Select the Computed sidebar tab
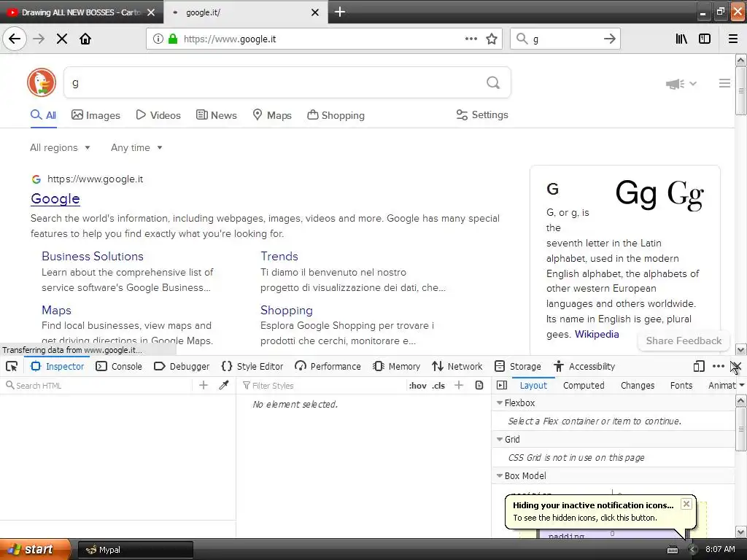 point(584,385)
